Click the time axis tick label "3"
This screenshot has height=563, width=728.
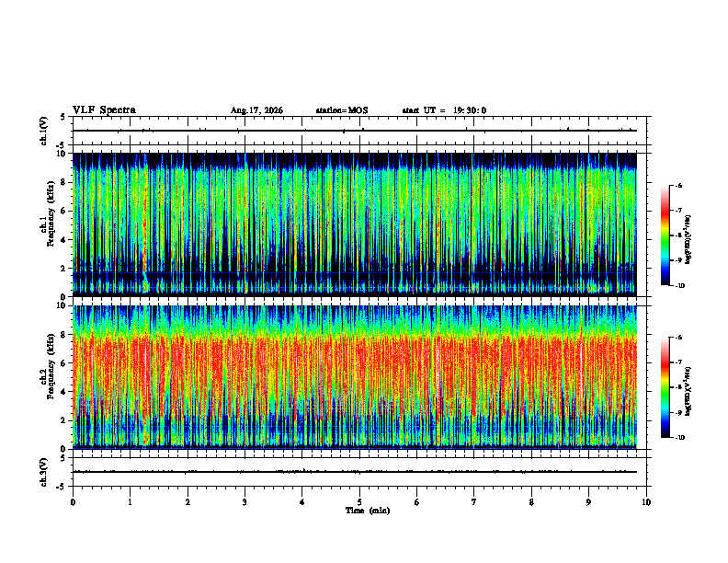[245, 502]
